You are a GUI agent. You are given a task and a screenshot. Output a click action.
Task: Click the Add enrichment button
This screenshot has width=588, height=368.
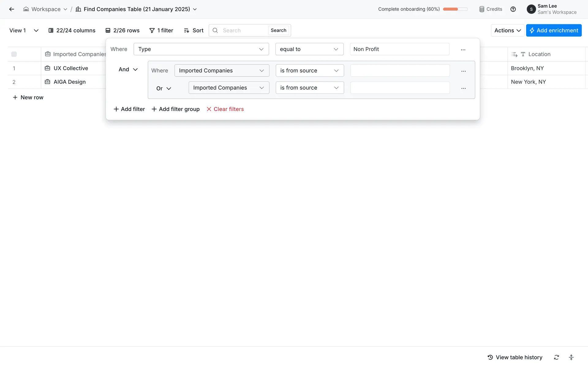tap(554, 30)
